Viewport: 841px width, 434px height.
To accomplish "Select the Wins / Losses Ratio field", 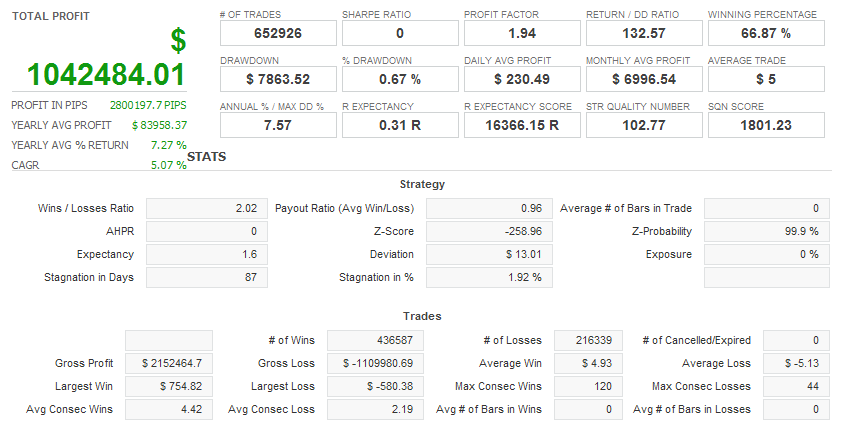I will click(x=207, y=209).
